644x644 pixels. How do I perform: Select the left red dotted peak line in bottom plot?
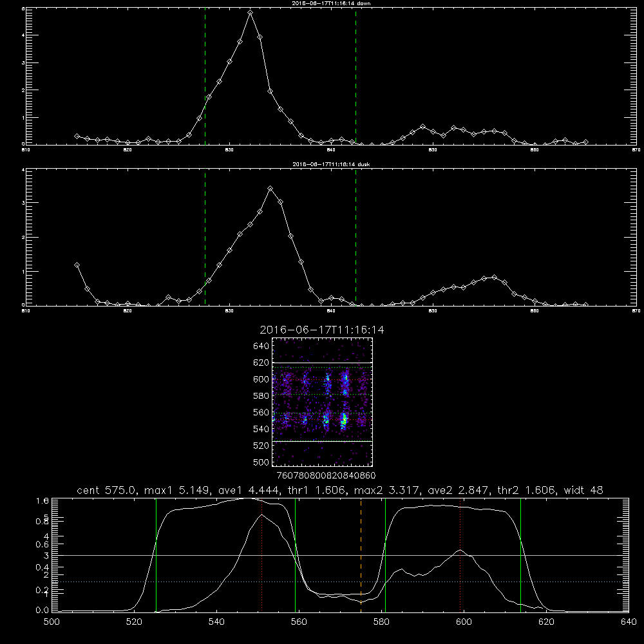[x=261, y=555]
